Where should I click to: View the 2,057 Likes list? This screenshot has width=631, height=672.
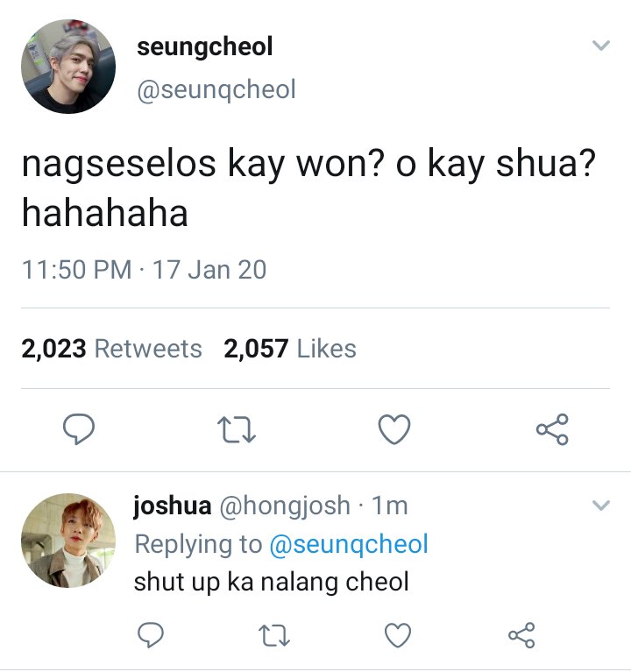point(290,349)
